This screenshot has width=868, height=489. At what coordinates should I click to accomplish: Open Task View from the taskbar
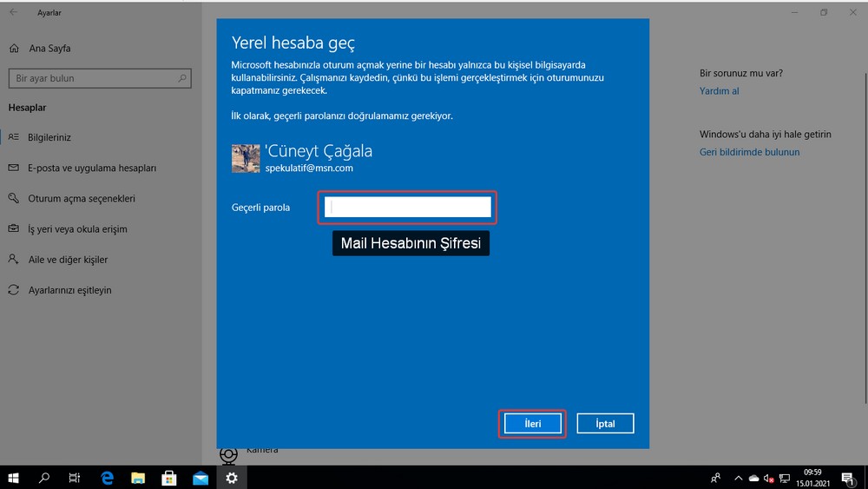click(76, 477)
